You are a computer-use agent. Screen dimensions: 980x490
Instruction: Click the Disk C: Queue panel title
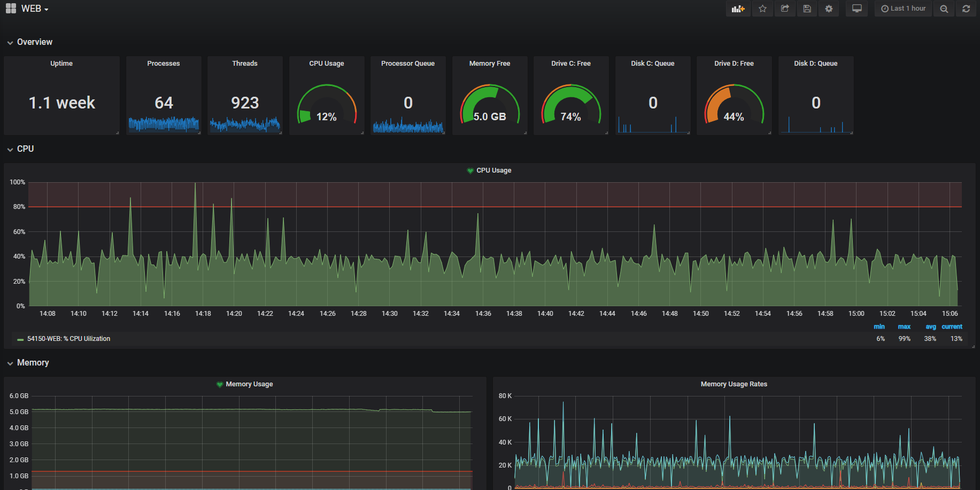(653, 64)
